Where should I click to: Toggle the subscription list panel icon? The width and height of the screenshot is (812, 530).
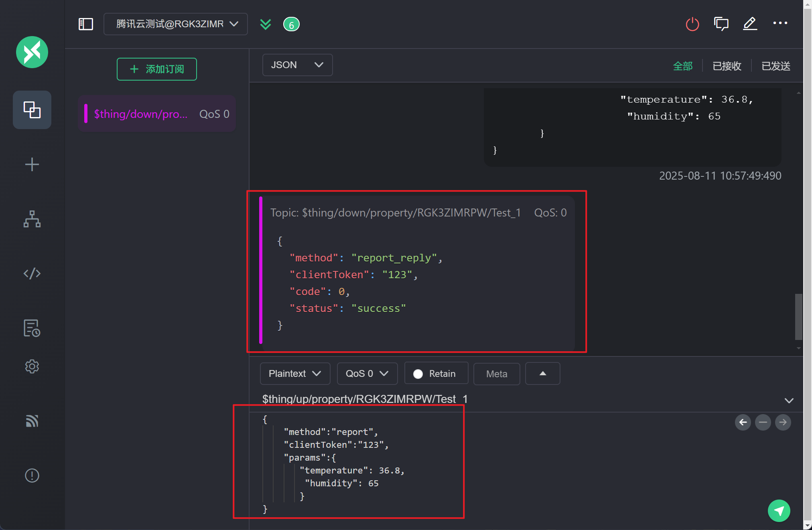pyautogui.click(x=85, y=24)
